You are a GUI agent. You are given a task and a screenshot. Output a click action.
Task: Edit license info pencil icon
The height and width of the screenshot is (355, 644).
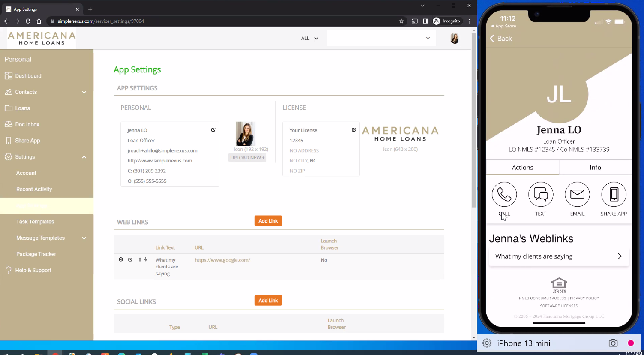[353, 130]
